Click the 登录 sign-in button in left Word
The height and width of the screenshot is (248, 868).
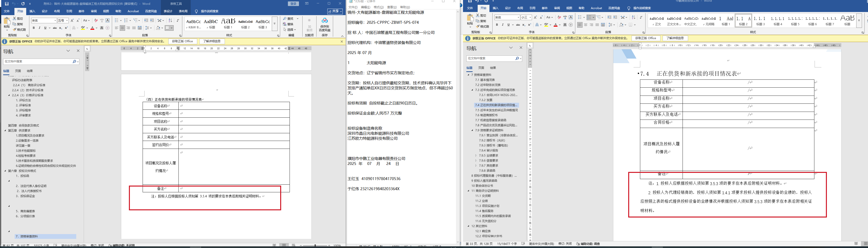293,4
